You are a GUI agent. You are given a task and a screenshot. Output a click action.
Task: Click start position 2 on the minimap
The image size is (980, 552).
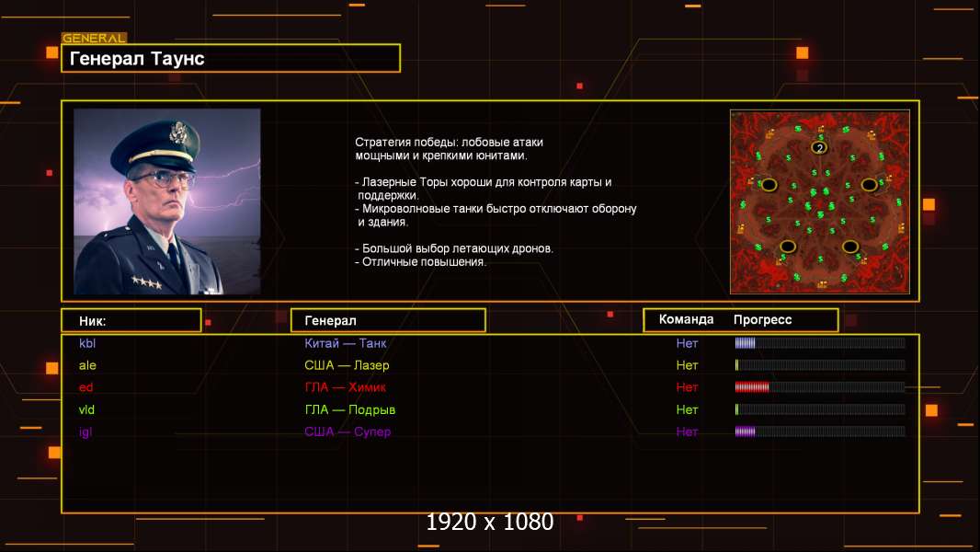point(819,147)
